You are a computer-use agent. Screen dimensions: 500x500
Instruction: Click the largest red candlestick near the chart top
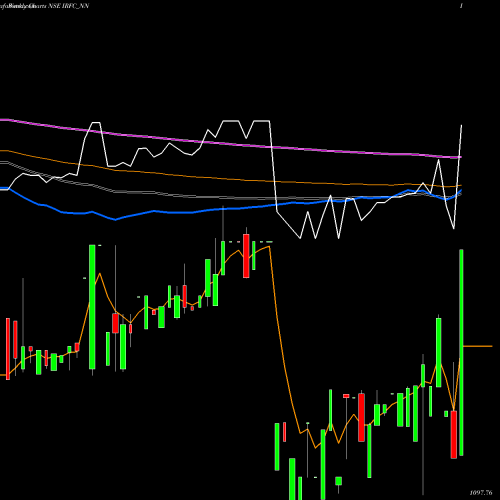point(246,256)
